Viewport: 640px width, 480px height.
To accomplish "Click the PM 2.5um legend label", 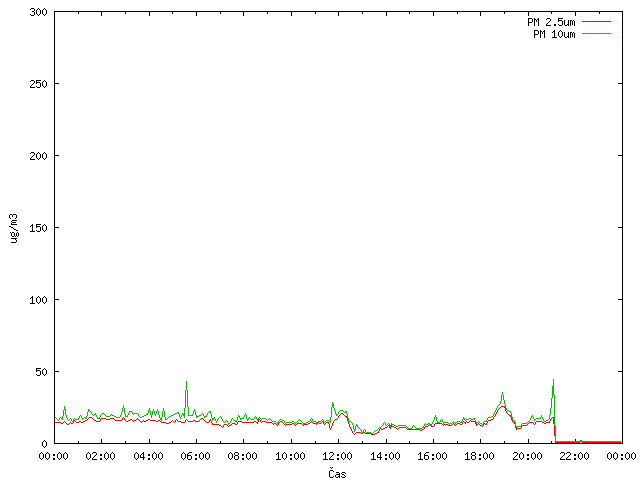I will point(551,22).
